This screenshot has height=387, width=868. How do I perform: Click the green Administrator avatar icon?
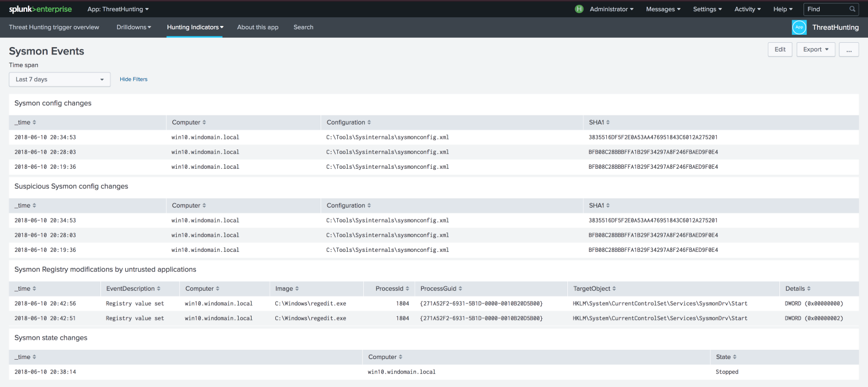coord(579,9)
